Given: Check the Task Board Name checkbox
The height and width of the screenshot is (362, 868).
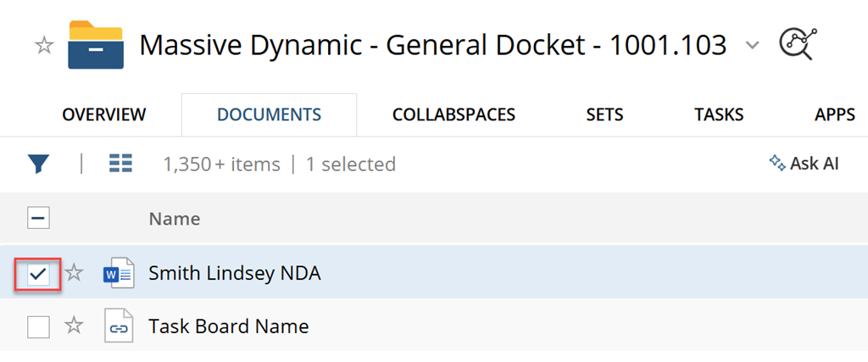Looking at the screenshot, I should pyautogui.click(x=38, y=326).
